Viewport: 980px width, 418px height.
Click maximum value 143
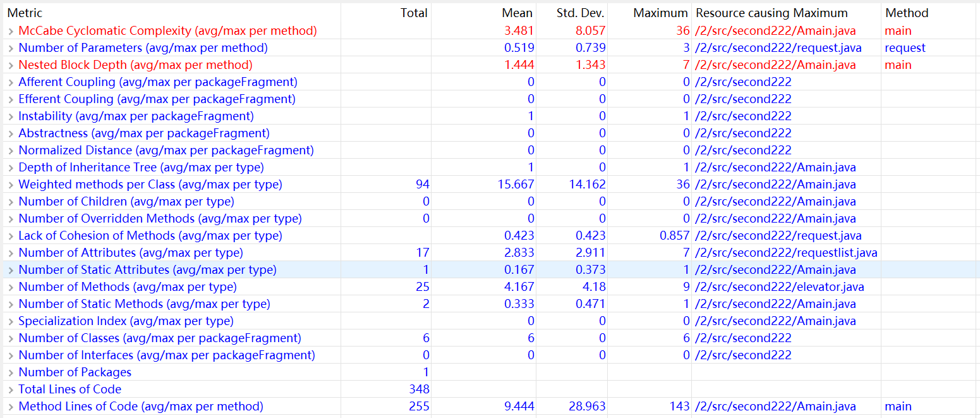point(679,406)
